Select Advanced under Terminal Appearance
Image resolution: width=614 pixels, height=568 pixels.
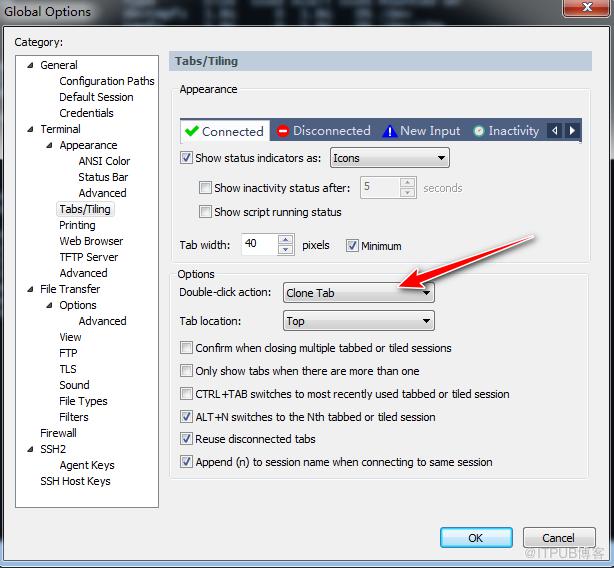(x=102, y=193)
